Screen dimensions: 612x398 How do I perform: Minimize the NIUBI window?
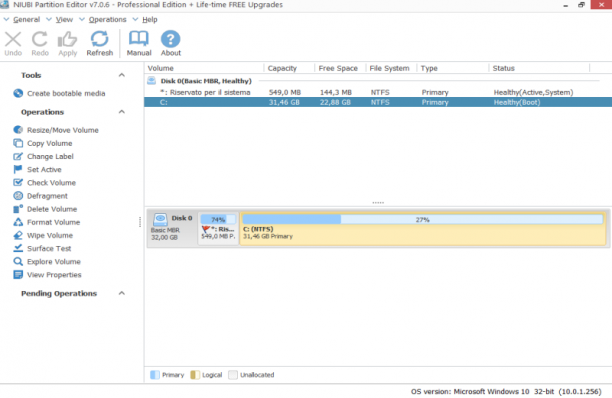566,5
